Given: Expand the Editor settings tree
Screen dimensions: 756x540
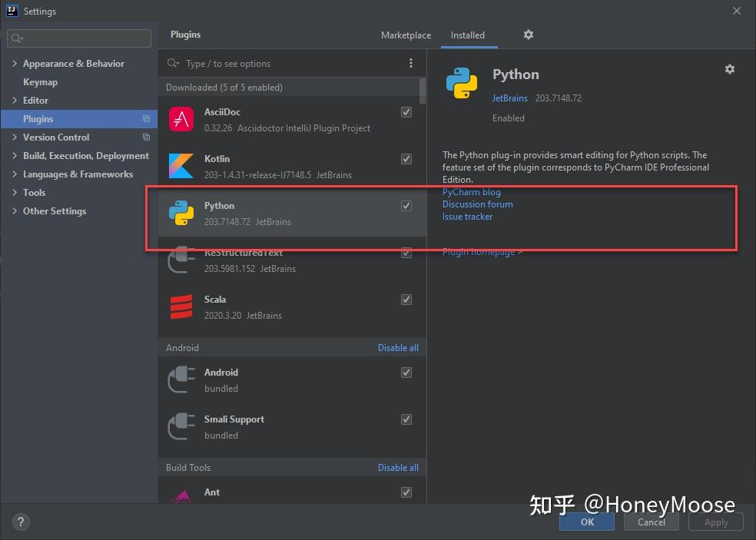Looking at the screenshot, I should pyautogui.click(x=15, y=100).
